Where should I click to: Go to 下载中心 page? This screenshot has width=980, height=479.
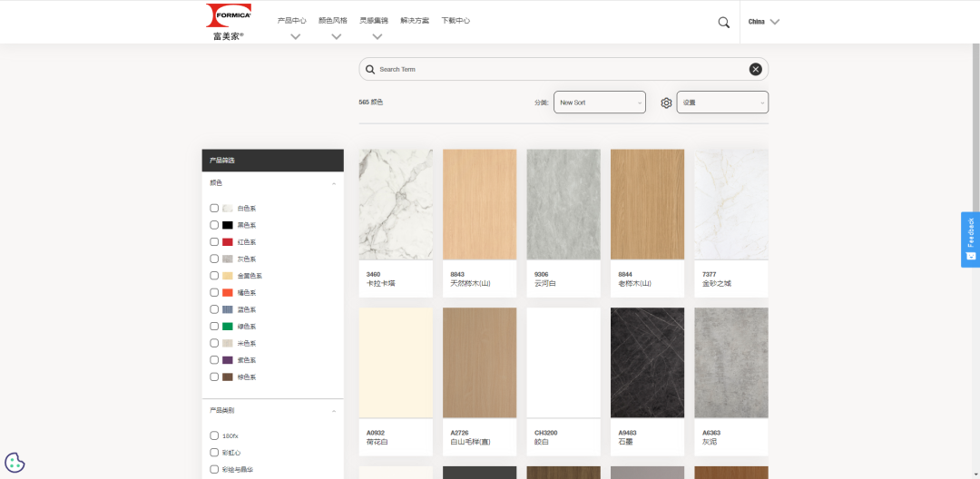456,21
